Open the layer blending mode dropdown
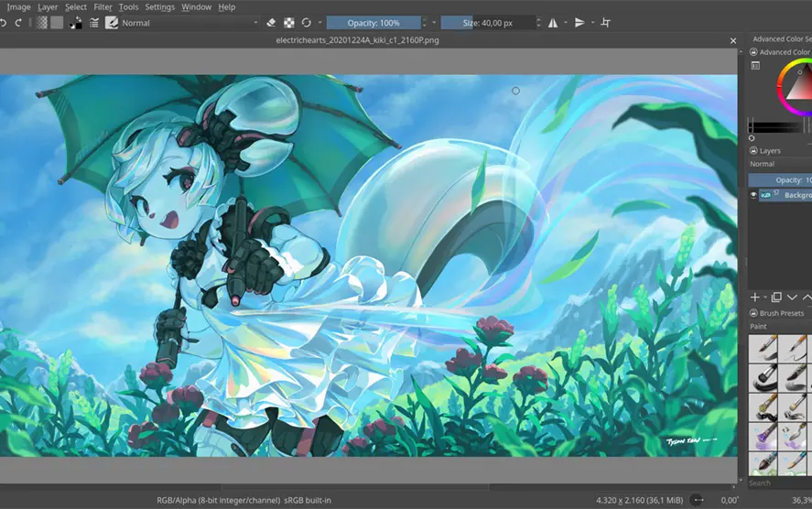Viewport: 812px width, 509px height. click(x=779, y=164)
